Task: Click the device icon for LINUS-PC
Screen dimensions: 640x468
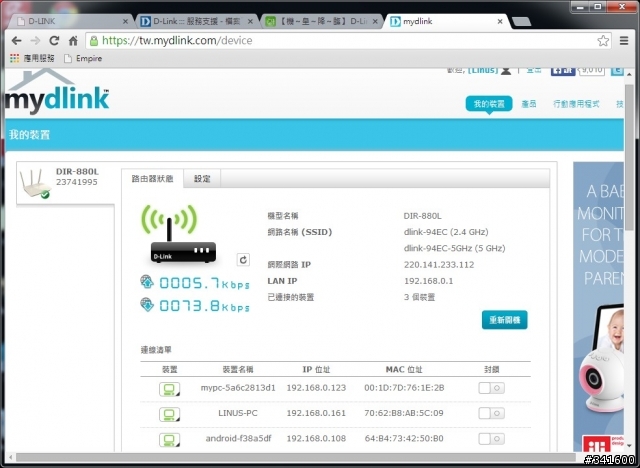Action: [169, 414]
